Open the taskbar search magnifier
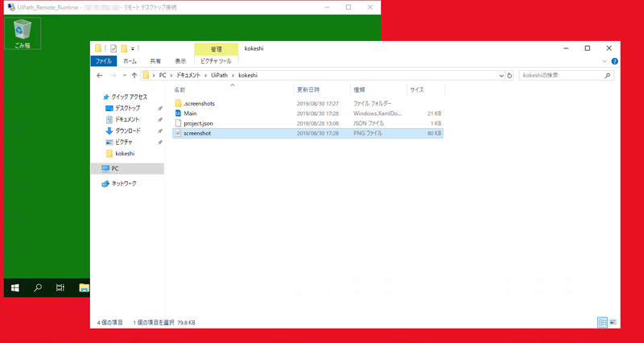This screenshot has height=343, width=644. [x=38, y=288]
